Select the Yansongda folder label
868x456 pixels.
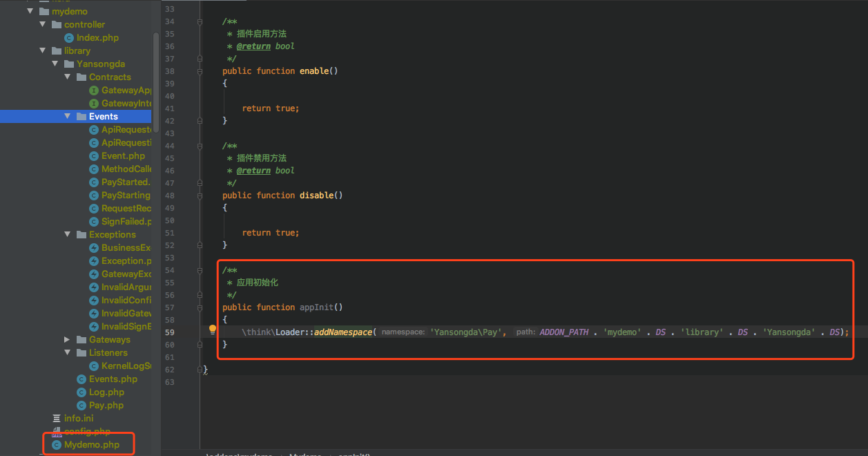(101, 64)
